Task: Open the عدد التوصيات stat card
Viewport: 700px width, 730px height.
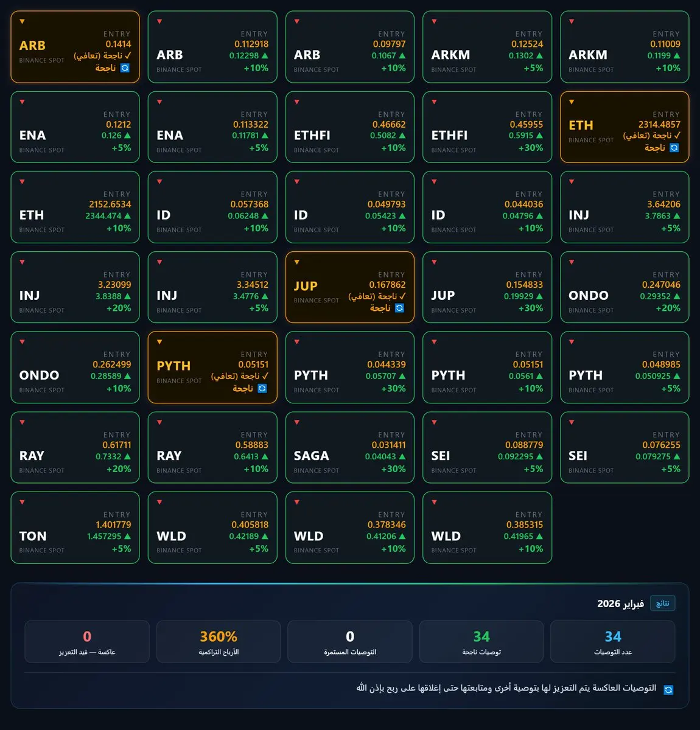Action: coord(613,641)
